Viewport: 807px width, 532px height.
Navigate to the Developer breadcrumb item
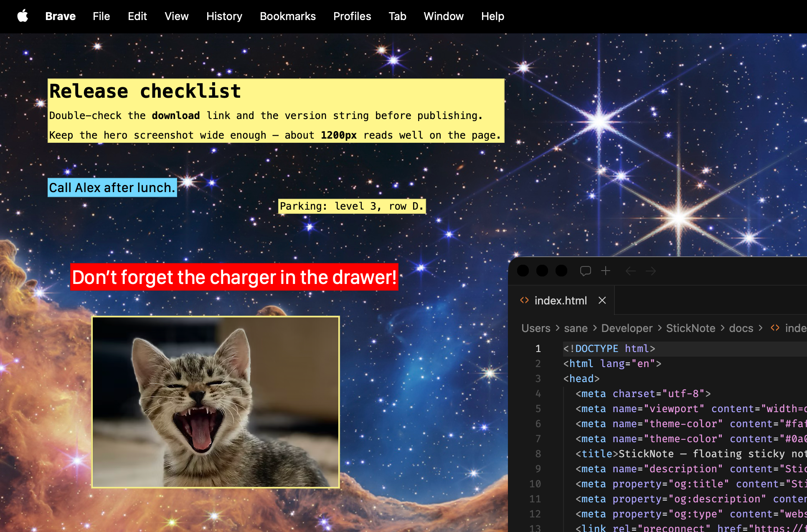pyautogui.click(x=627, y=328)
